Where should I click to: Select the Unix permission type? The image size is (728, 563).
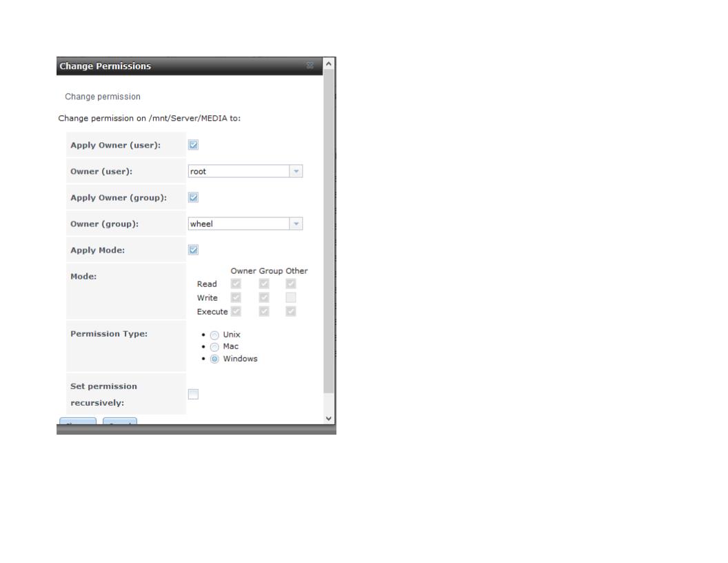[x=214, y=335]
